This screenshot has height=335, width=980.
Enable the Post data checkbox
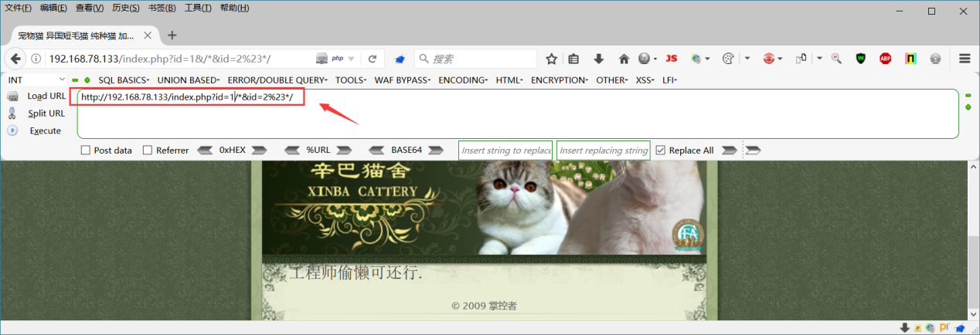tap(86, 151)
